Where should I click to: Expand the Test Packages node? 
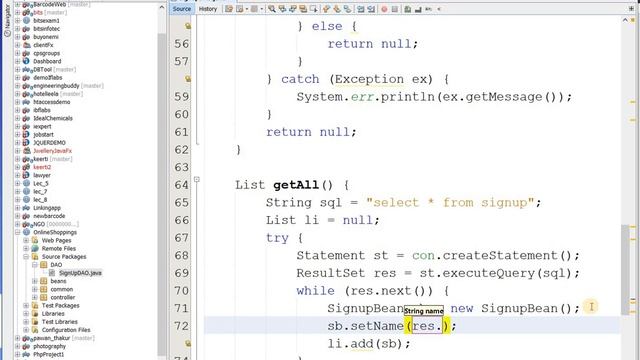tap(26, 306)
